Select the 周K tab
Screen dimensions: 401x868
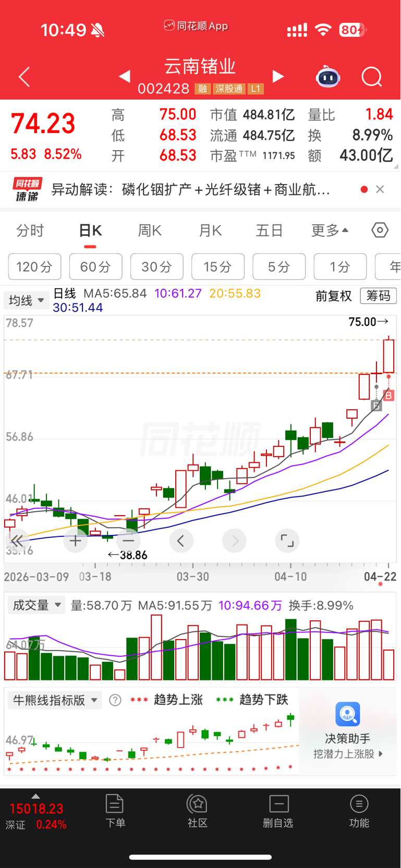(x=150, y=230)
